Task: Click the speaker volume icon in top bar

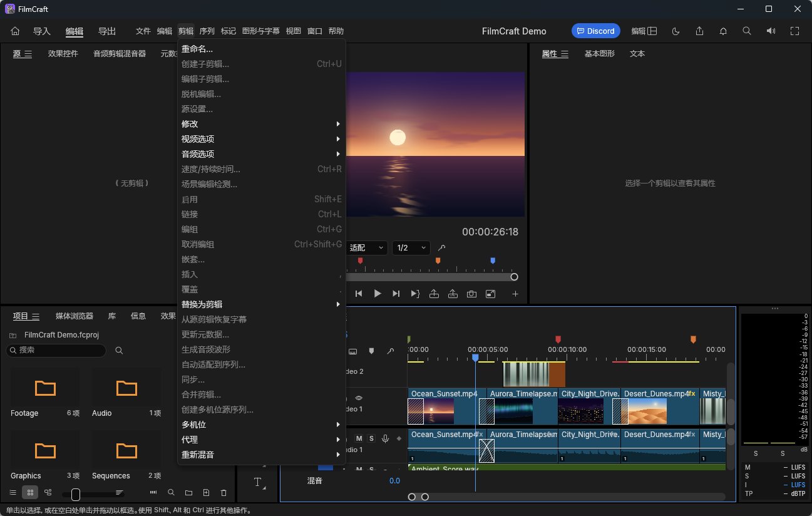Action: [771, 31]
